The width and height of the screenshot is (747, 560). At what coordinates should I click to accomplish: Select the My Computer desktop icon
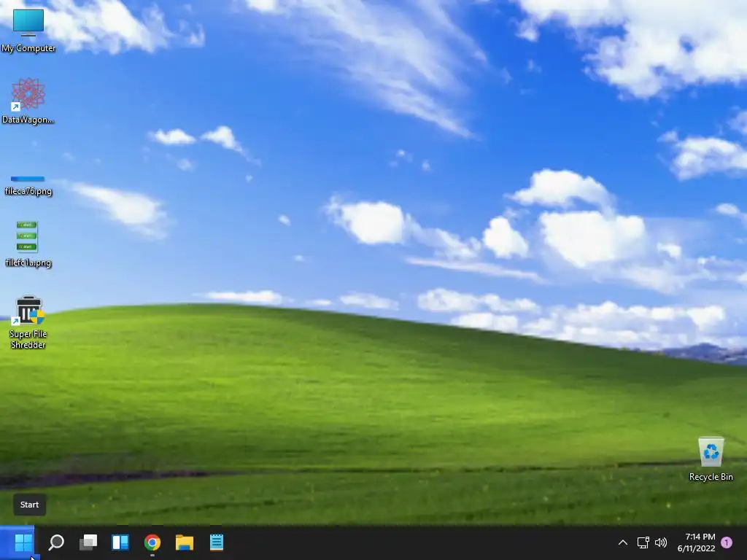[x=28, y=30]
